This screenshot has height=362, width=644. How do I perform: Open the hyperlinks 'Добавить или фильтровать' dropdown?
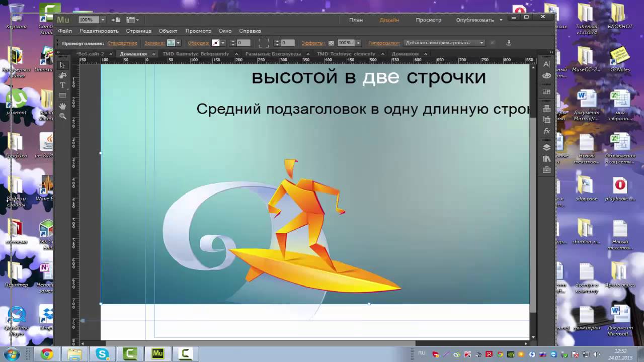click(444, 43)
